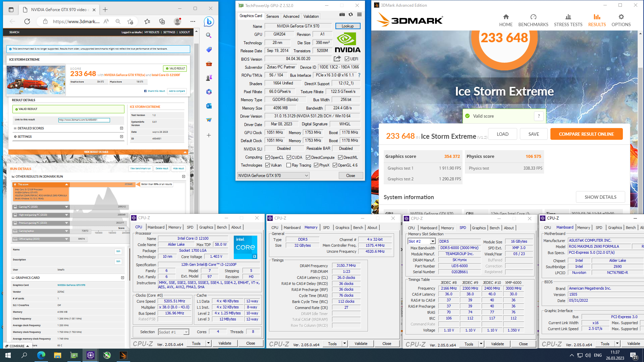Toggle DirectCompute checkbox in GPU-Z
This screenshot has height=362, width=644.
(308, 157)
